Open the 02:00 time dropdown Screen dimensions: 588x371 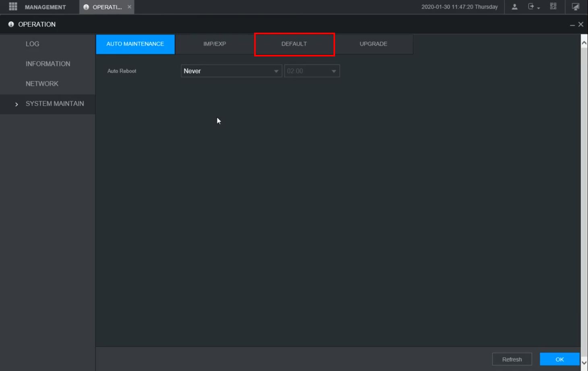(x=312, y=71)
